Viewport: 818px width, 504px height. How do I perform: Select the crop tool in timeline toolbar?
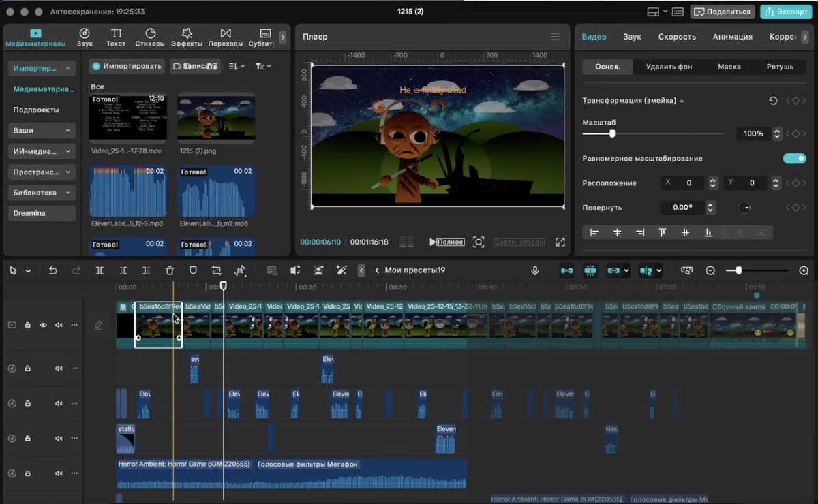pyautogui.click(x=216, y=270)
